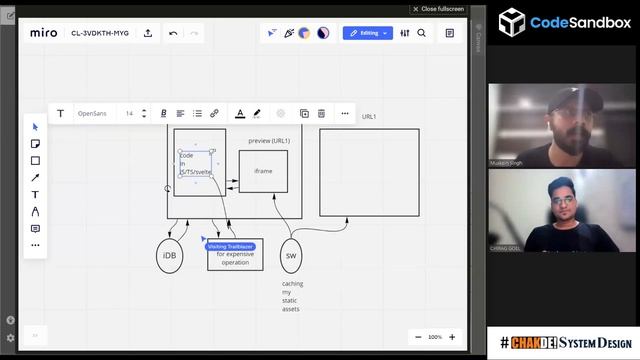Click Chirag Goel's video tile
Viewport: 640px width, 360px height.
tap(562, 211)
